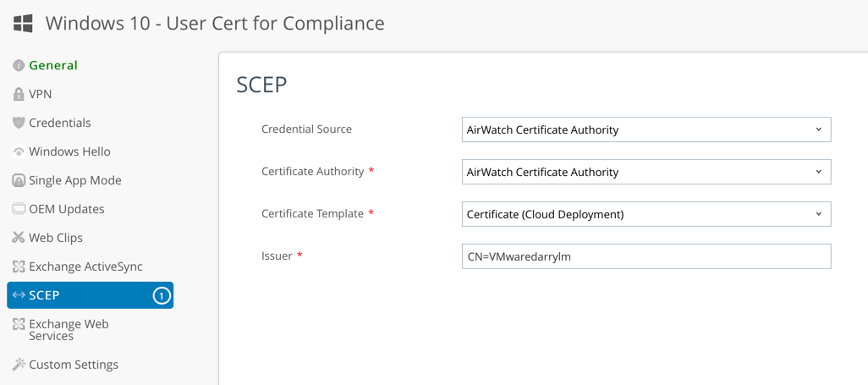The width and height of the screenshot is (868, 385).
Task: Click the SCEP badge showing count 1
Action: 161,295
